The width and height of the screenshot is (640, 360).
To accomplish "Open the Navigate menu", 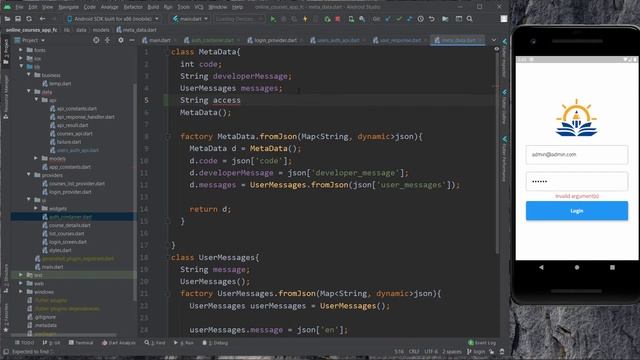I will (x=68, y=7).
